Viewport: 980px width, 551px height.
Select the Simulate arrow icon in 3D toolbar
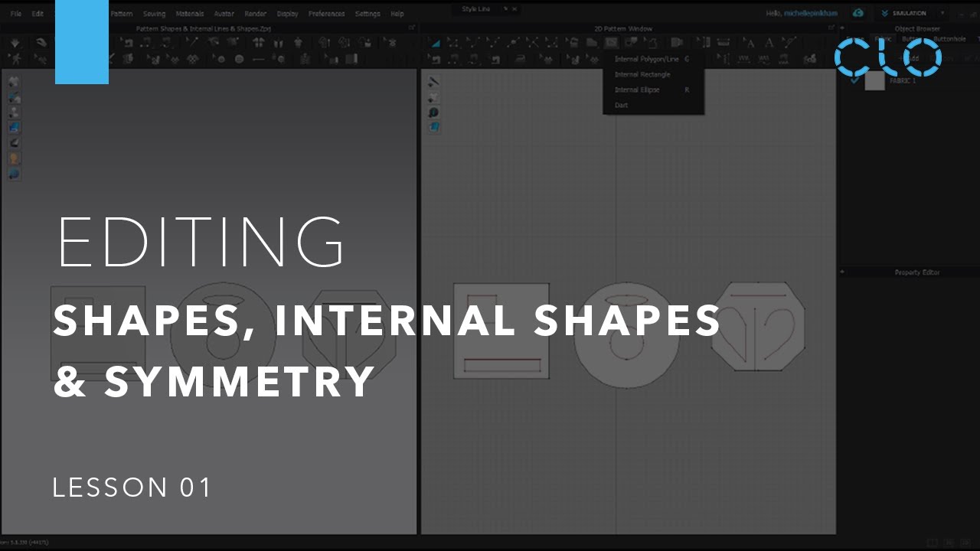click(x=17, y=43)
